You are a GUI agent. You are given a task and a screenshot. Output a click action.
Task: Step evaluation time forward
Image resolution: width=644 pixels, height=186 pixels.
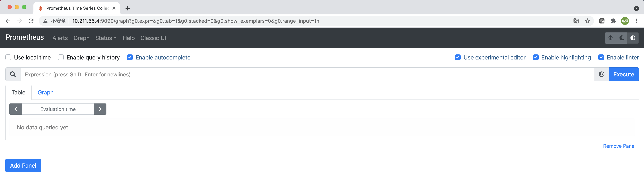pos(100,109)
